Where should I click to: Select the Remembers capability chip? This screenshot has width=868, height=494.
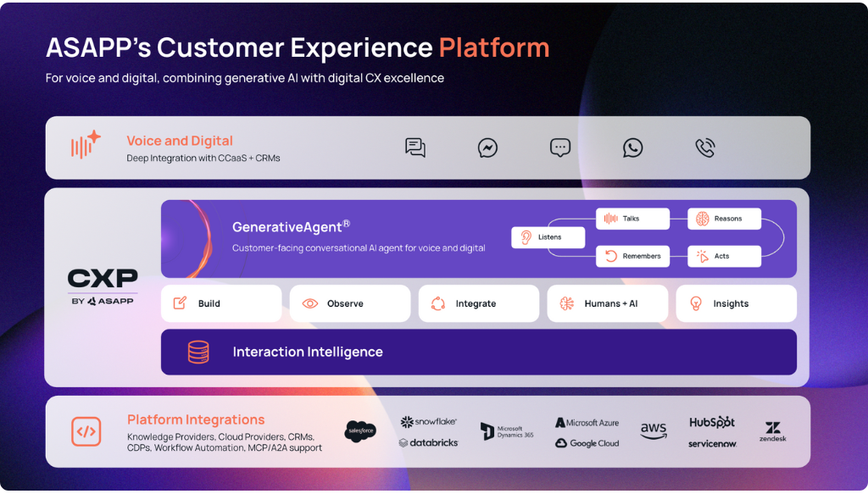pos(632,256)
